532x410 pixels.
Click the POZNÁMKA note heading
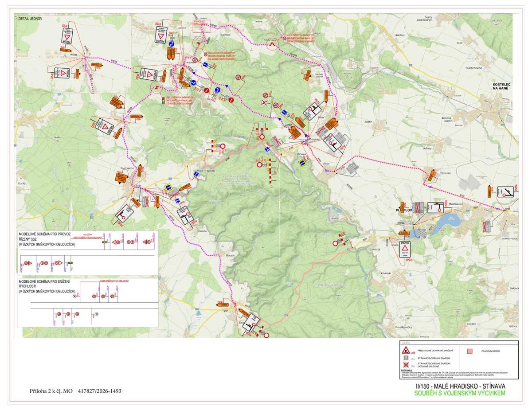(406, 370)
